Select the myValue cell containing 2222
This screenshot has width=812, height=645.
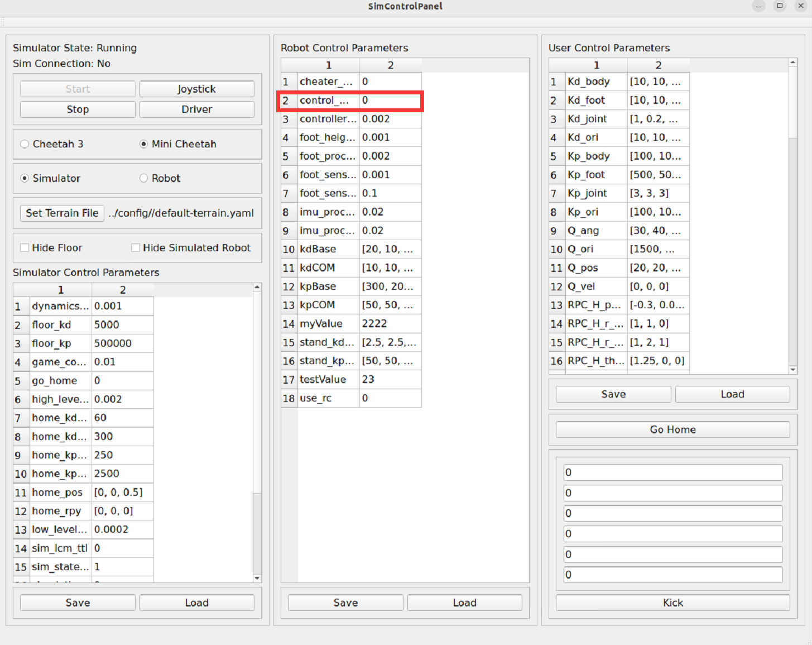(x=390, y=324)
